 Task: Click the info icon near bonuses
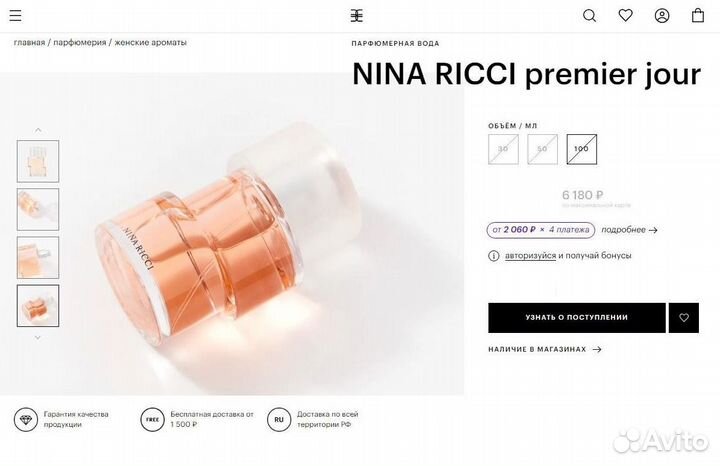[x=494, y=256]
